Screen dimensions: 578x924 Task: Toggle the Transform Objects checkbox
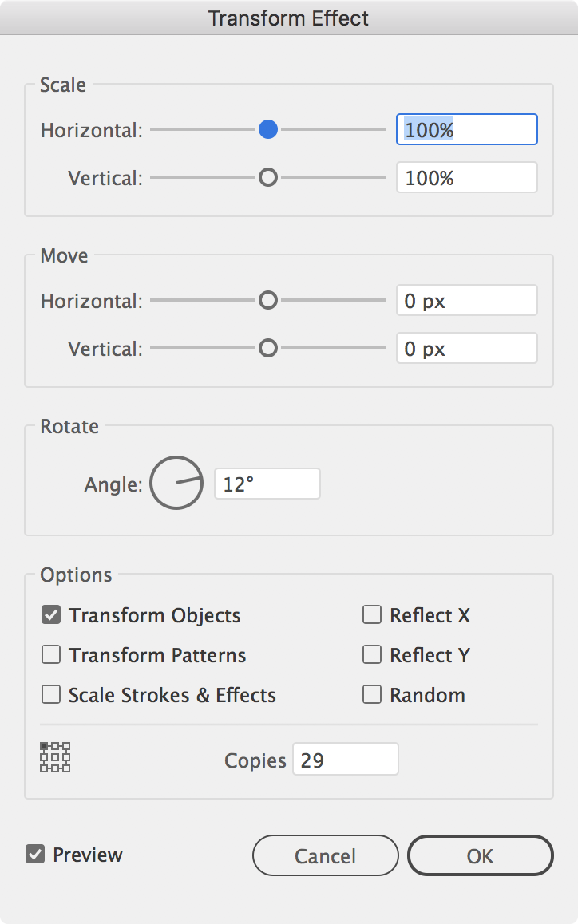[51, 614]
